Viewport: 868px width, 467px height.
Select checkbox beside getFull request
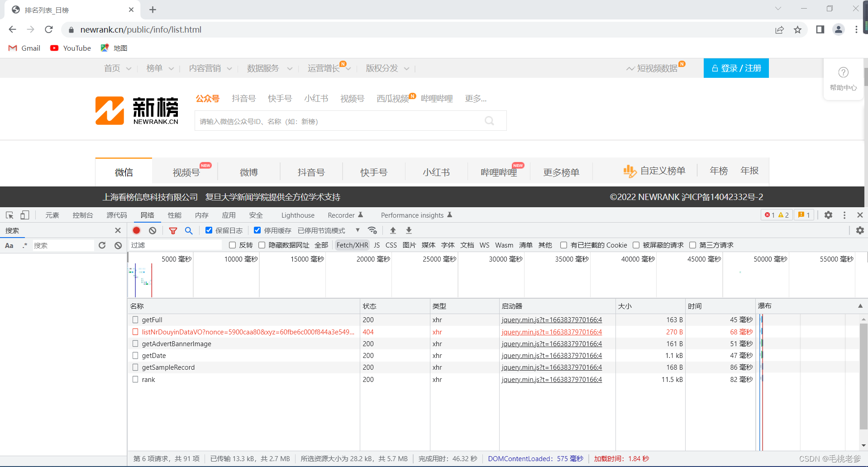135,319
